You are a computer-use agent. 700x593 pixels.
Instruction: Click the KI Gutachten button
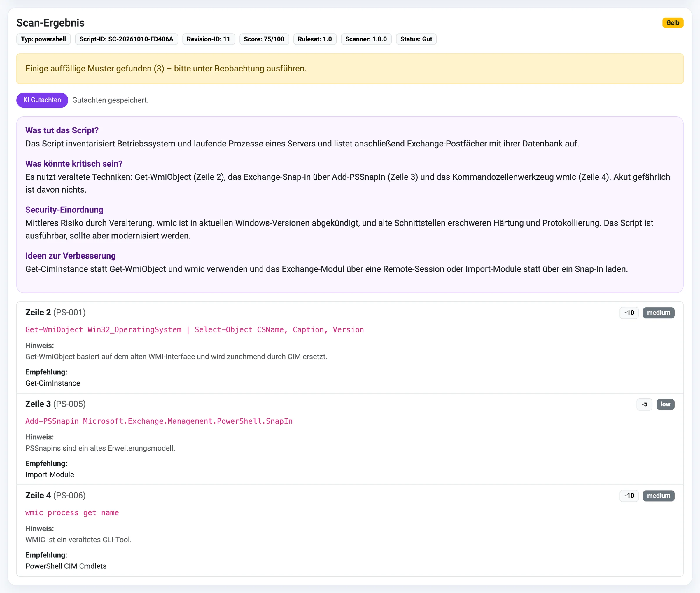coord(42,100)
